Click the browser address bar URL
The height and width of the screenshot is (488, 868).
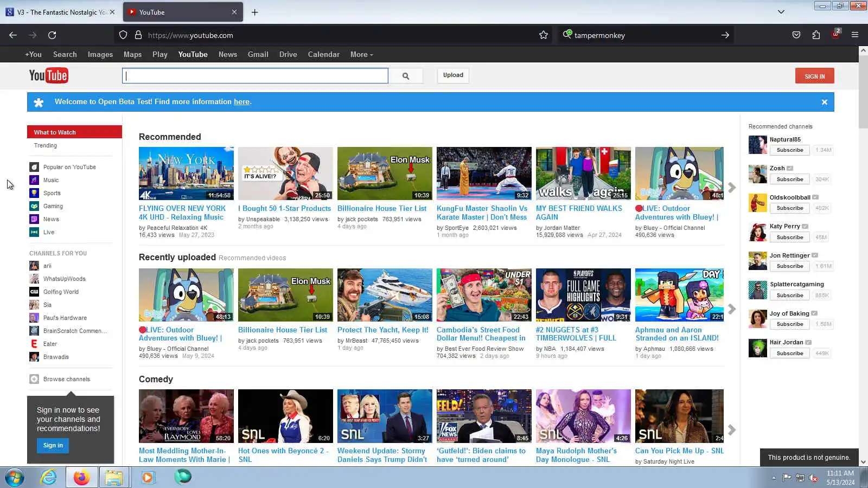190,35
